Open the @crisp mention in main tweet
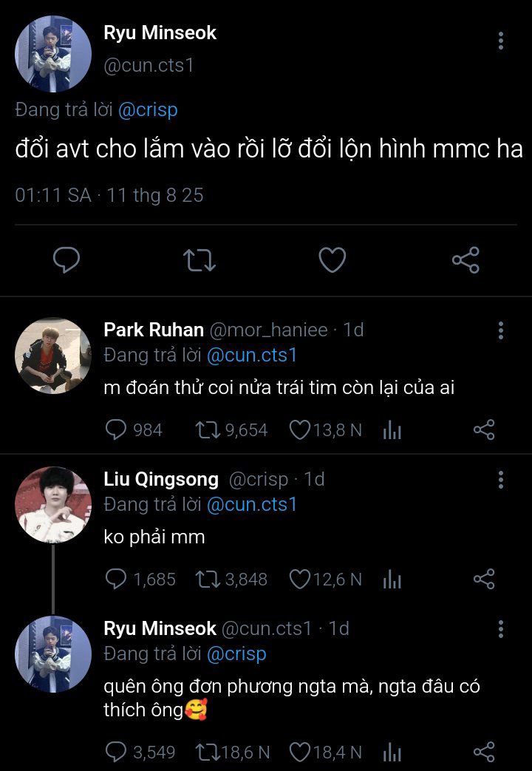 (x=148, y=110)
